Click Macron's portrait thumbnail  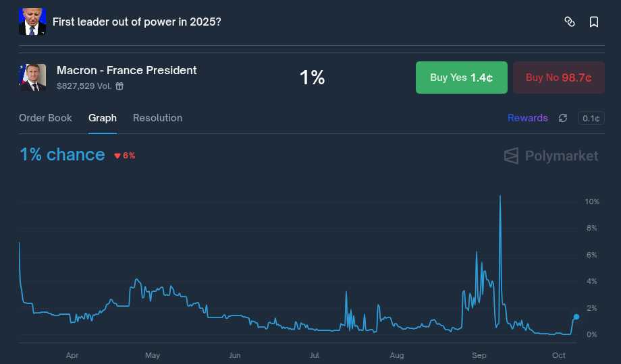pyautogui.click(x=32, y=78)
